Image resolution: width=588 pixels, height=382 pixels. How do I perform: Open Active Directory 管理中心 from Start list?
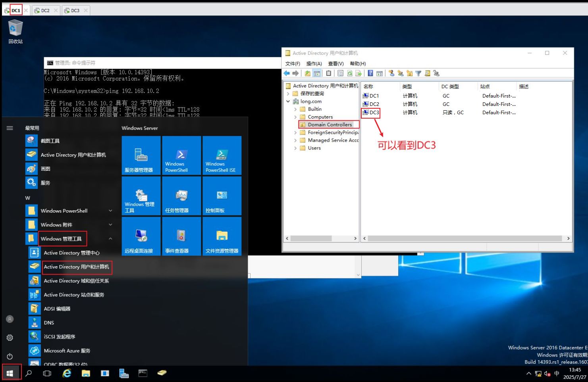click(71, 253)
